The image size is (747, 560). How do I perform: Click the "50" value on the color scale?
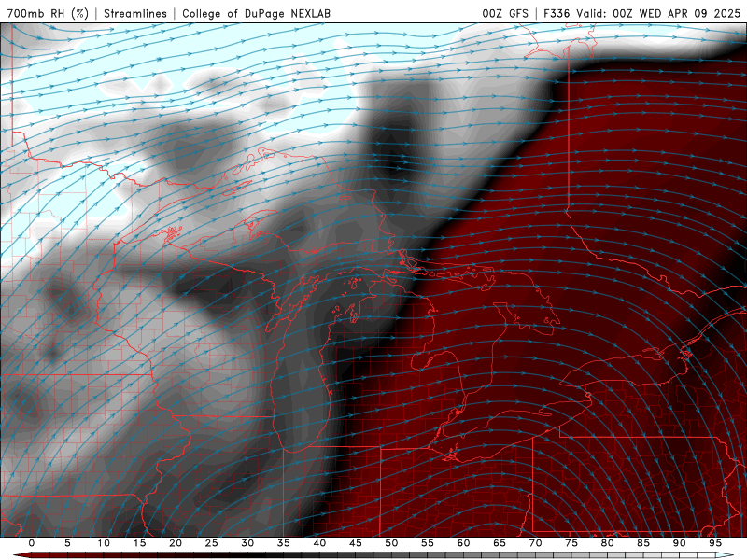point(391,543)
